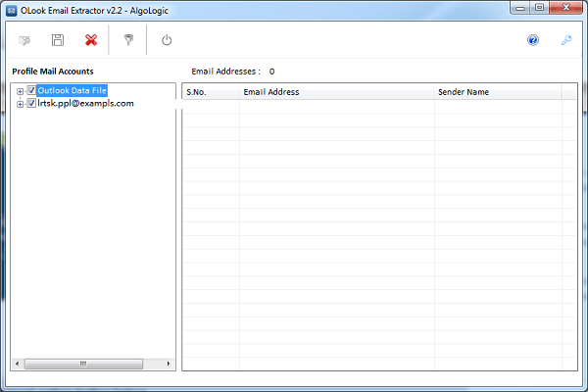Sort by S.No. column header

tap(211, 92)
